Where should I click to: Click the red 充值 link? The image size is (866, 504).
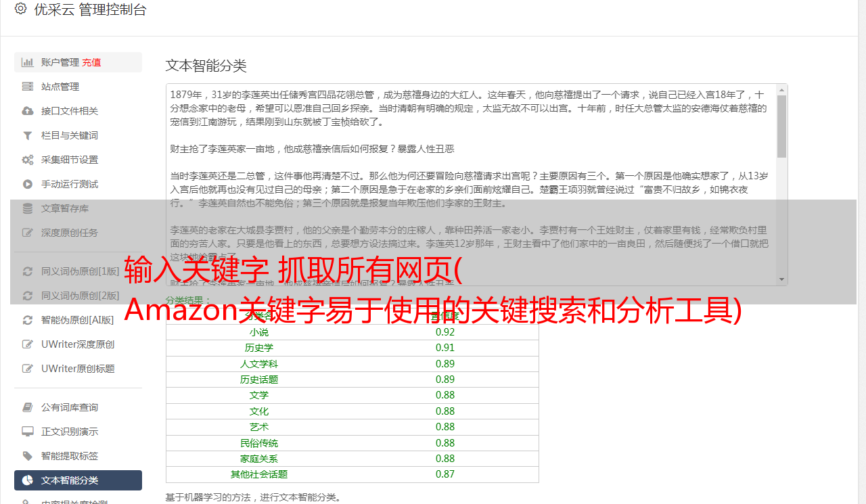[x=91, y=62]
